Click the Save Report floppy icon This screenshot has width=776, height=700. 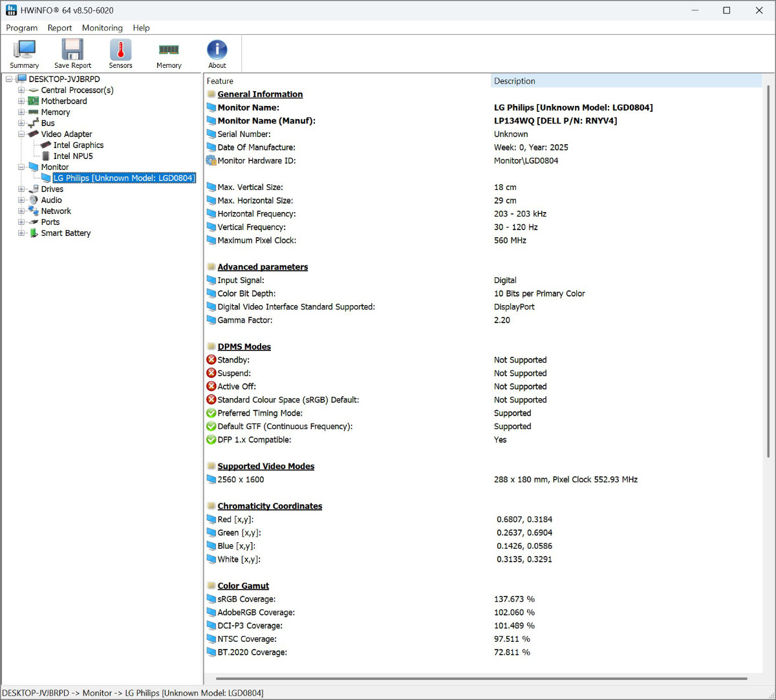click(72, 50)
